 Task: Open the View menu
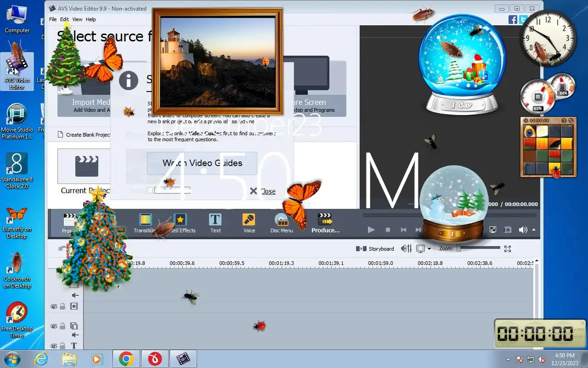(77, 19)
